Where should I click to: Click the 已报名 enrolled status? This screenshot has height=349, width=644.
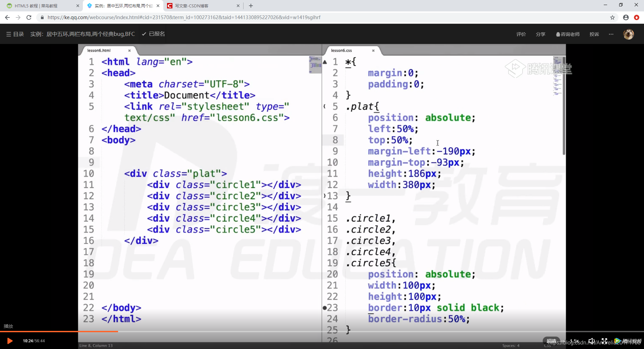click(153, 34)
